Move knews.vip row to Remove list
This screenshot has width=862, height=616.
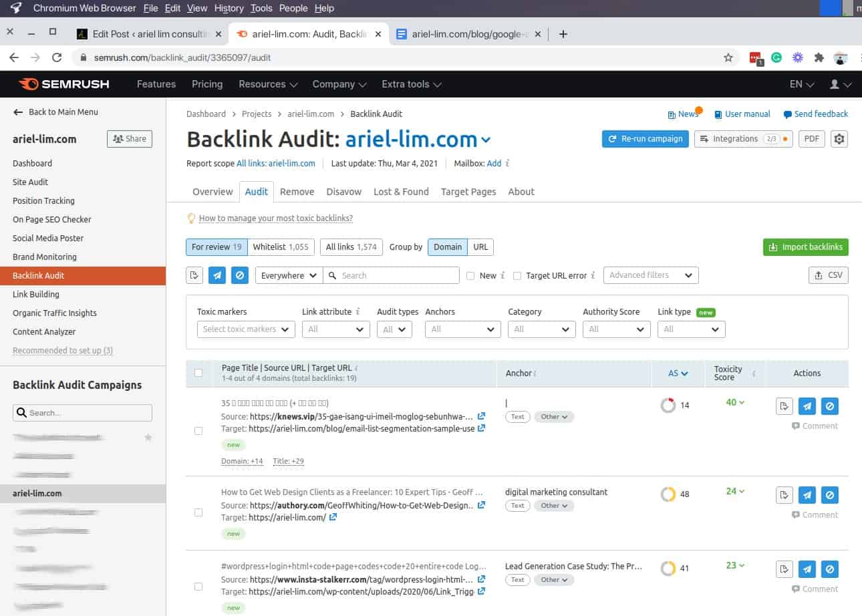807,406
